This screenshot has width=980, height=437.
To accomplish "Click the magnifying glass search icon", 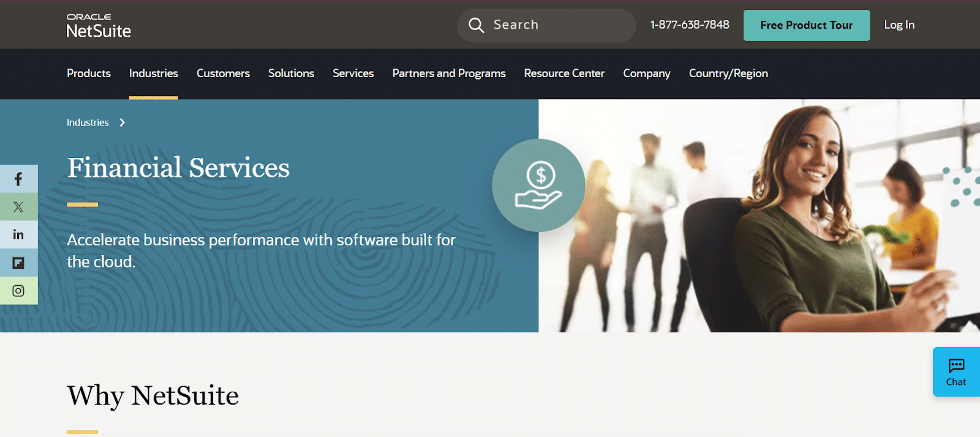I will [476, 25].
